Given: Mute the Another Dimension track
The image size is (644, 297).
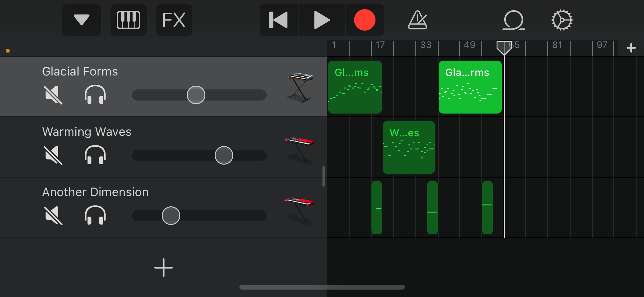Looking at the screenshot, I should [x=53, y=215].
